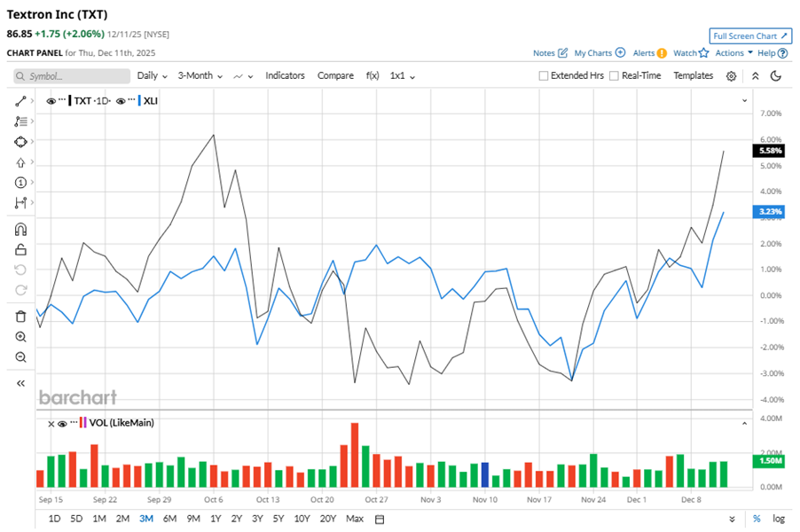Open f(x) expressions menu
The width and height of the screenshot is (800, 532).
[373, 75]
